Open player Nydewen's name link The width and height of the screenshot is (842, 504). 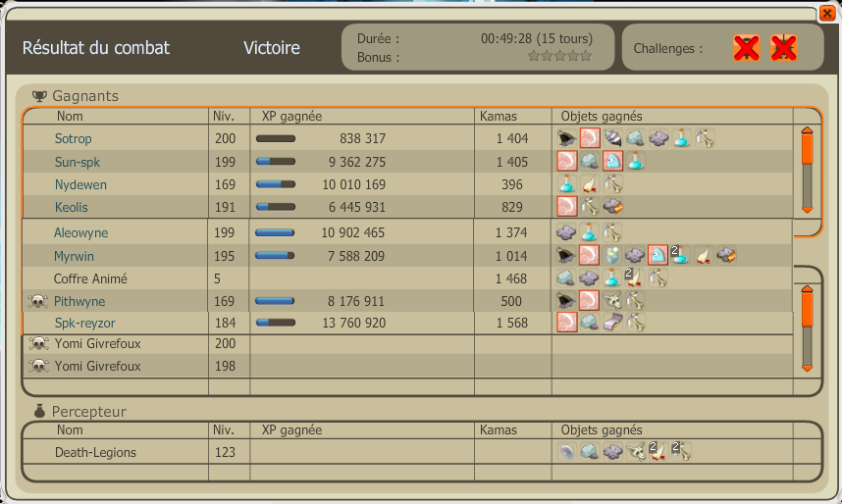coord(80,185)
